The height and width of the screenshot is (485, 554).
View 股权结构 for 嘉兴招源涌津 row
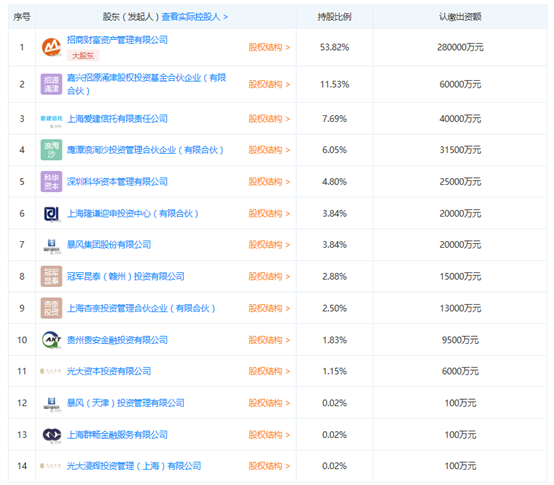(269, 84)
